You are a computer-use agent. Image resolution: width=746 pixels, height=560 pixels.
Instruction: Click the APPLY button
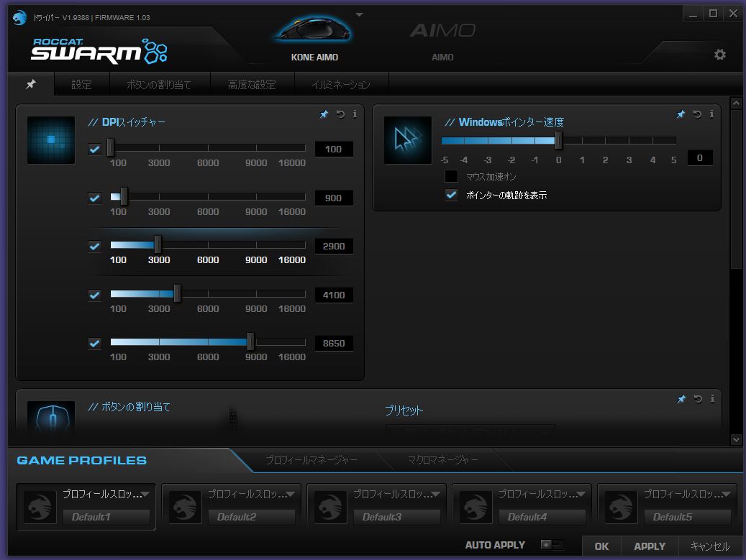tap(650, 546)
